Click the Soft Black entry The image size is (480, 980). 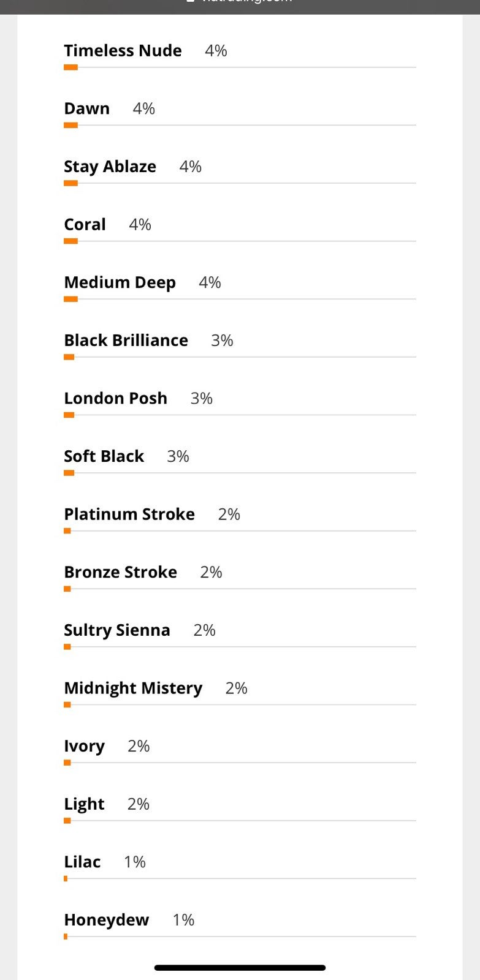104,456
